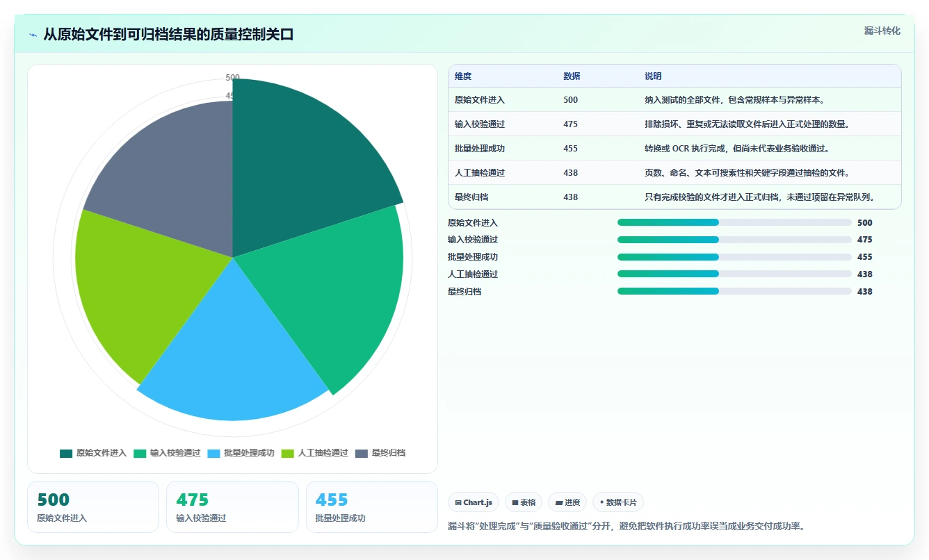Click the 批量处理成功 cell in the table
Viewport: 929px width, 560px height.
480,149
